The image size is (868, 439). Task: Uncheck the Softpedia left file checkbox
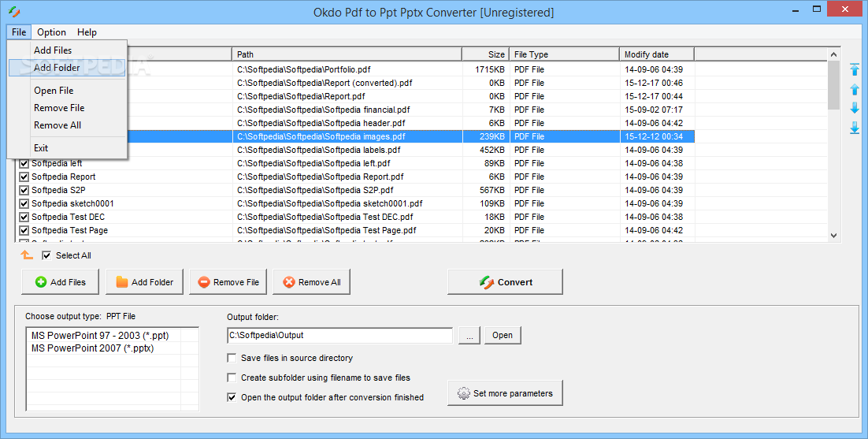click(24, 163)
